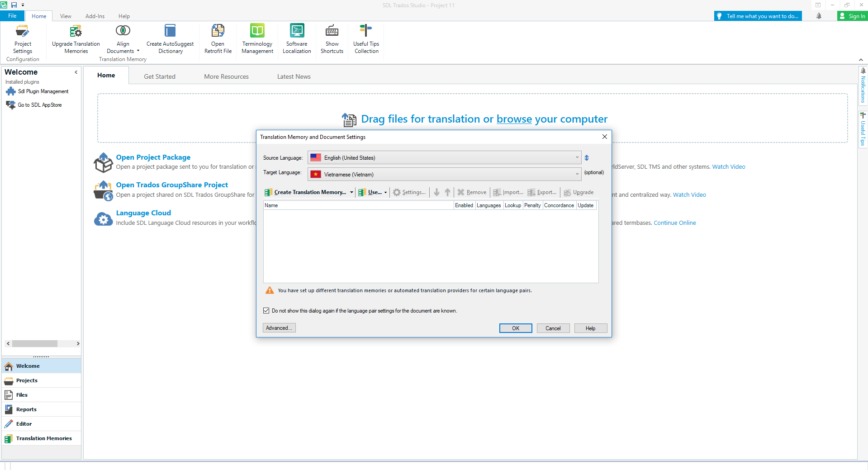
Task: Click drag files document icon
Action: coord(349,119)
